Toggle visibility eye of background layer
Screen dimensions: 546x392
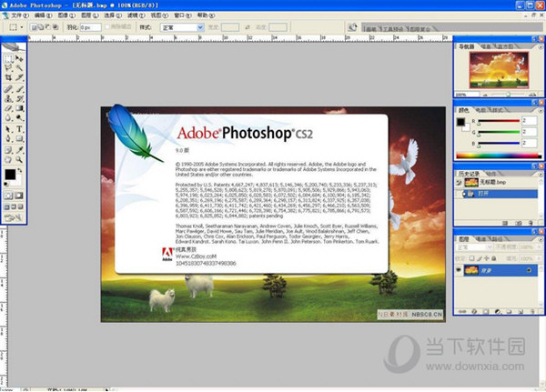[x=459, y=270]
